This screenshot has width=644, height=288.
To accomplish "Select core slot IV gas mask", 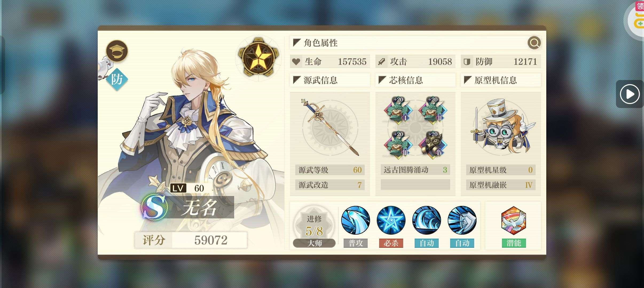I will pyautogui.click(x=433, y=145).
